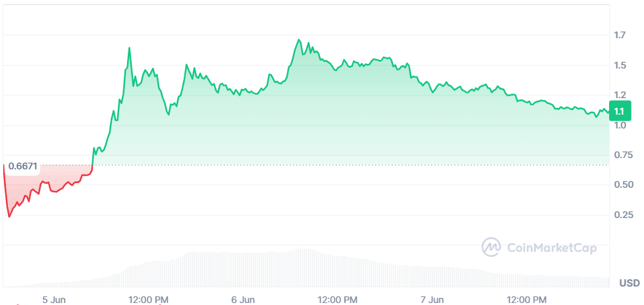Click the 0.75 price axis label
The height and width of the screenshot is (305, 644).
click(x=622, y=155)
